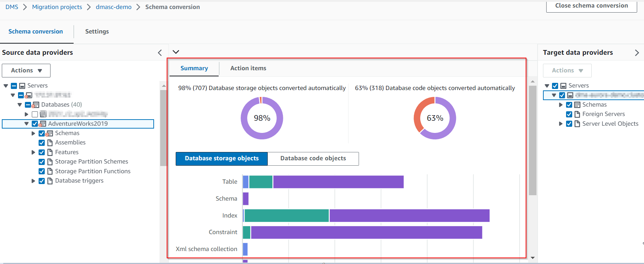Screen dimensions: 644x264
Task: Click the green segment of the Index bar
Action: click(287, 215)
